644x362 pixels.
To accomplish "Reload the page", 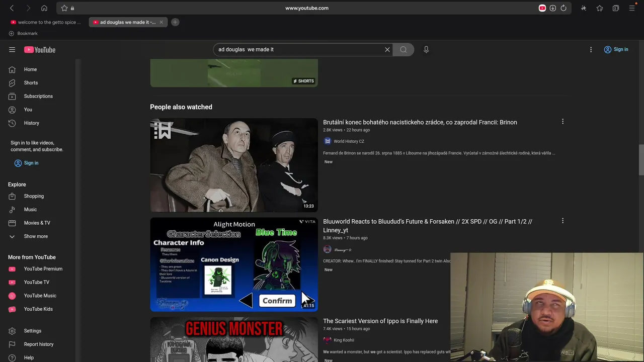I will 563,8.
